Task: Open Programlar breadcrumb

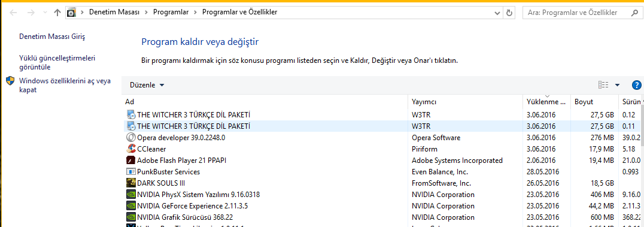Action: tap(171, 13)
